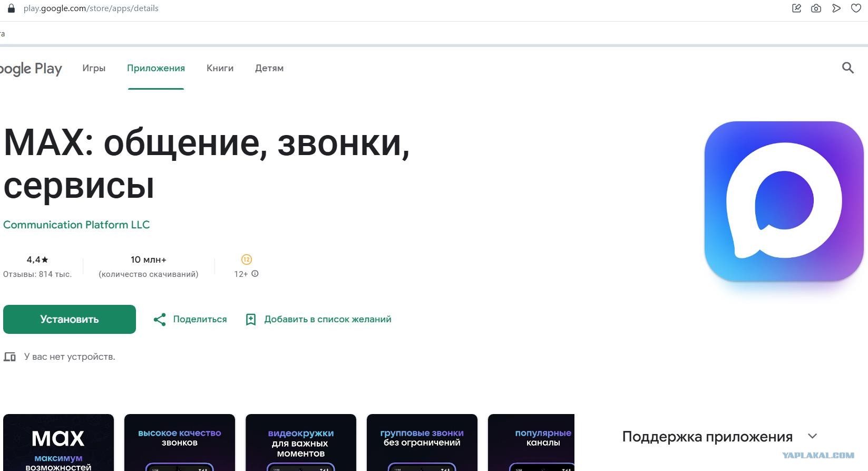Click the '10 млн+' downloads figure

pos(149,259)
